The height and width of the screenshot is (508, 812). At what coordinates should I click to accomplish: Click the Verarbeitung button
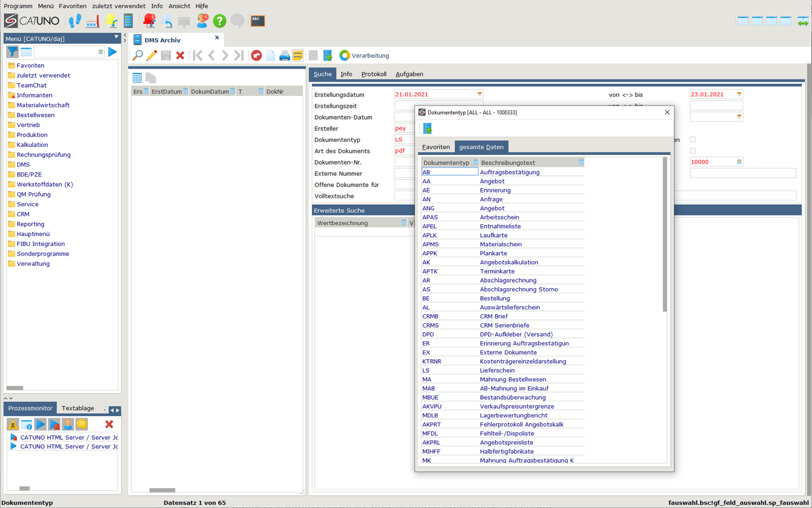click(364, 55)
